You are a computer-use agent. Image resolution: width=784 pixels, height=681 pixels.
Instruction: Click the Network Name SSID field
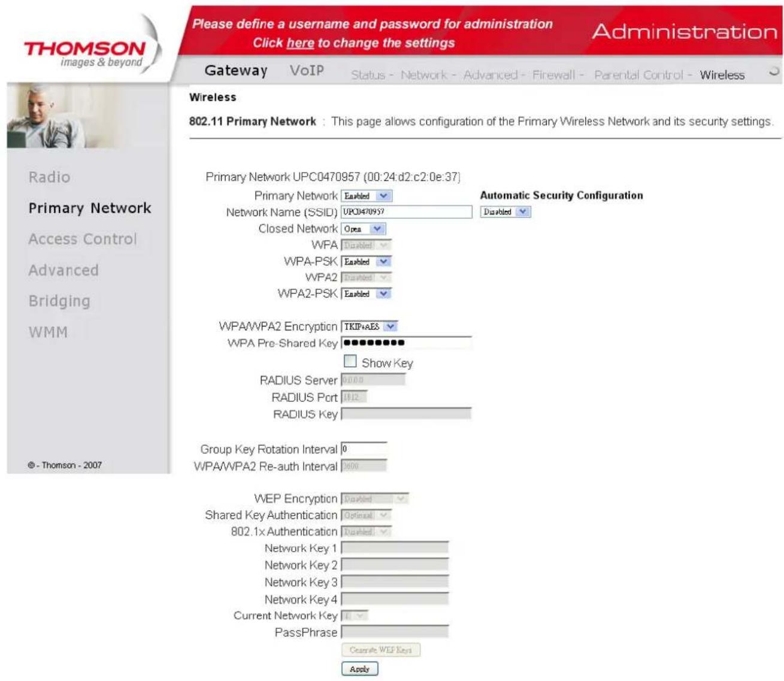(406, 212)
